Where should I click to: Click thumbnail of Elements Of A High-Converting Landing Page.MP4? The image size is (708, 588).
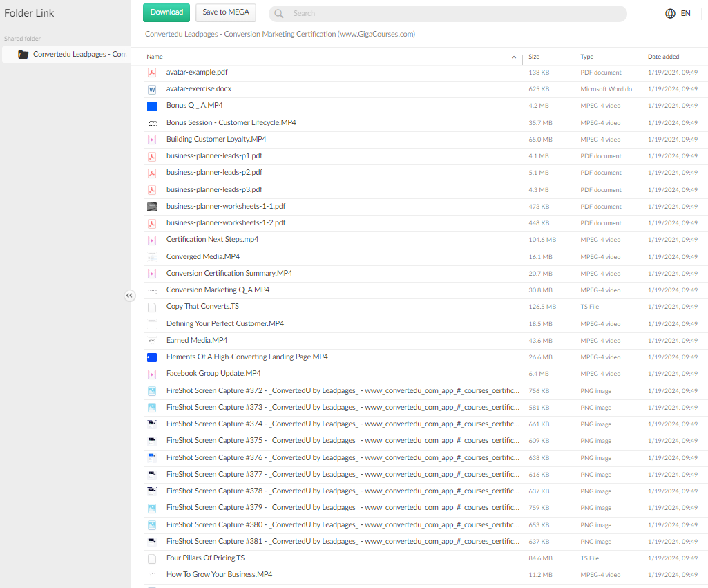(x=152, y=357)
